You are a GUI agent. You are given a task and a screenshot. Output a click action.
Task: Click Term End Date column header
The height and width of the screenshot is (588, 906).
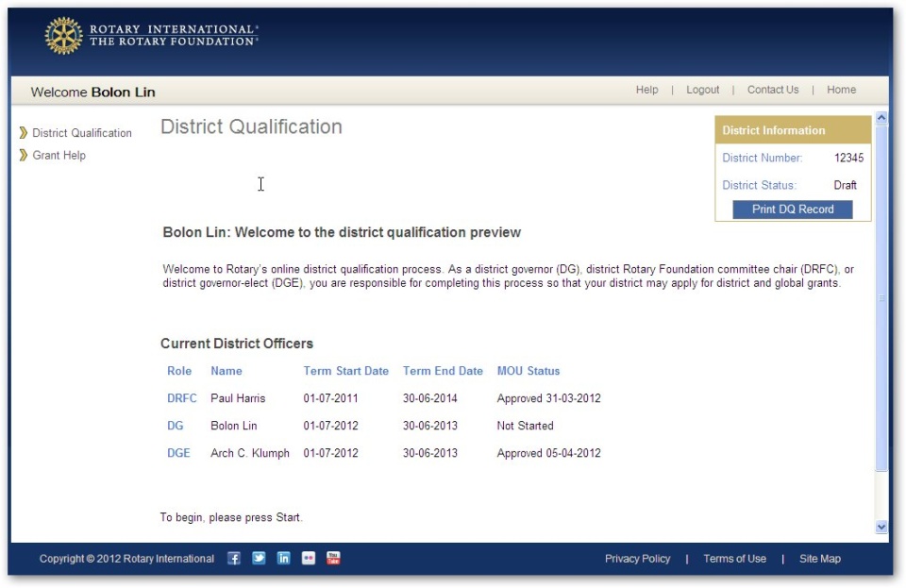[x=443, y=371]
